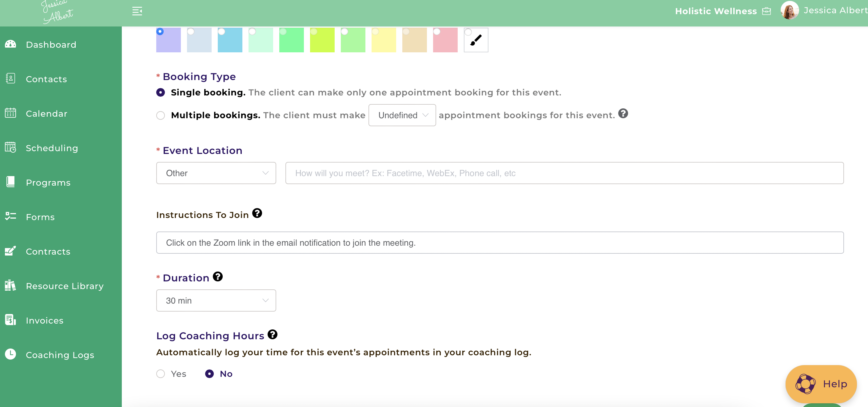Viewport: 868px width, 407px height.
Task: Open the Event Location Other dropdown
Action: pos(216,173)
